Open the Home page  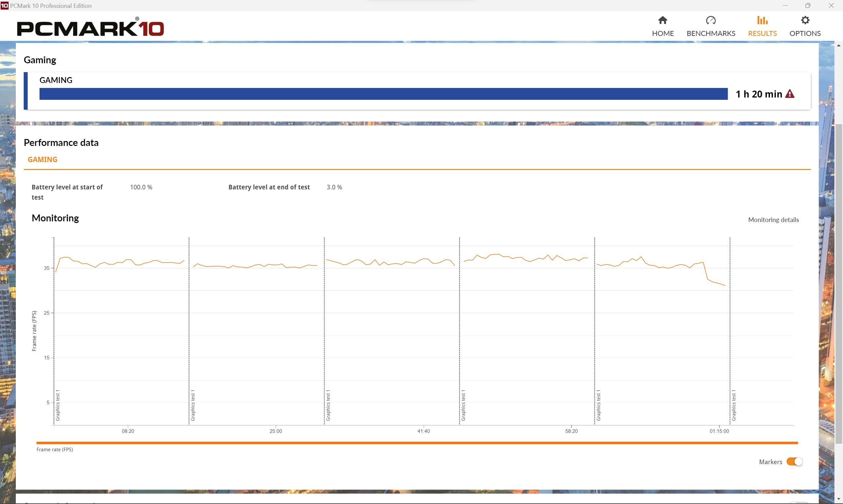663,26
